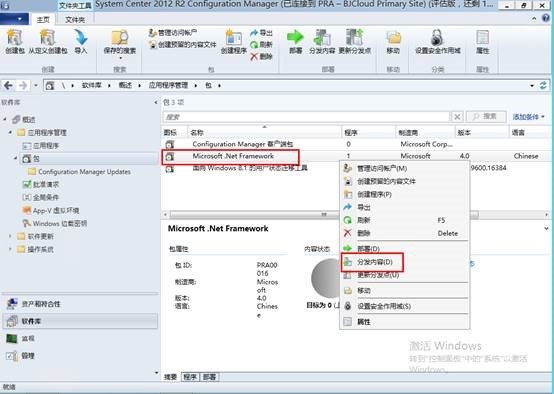Go back with the navigation back arrow

point(8,85)
